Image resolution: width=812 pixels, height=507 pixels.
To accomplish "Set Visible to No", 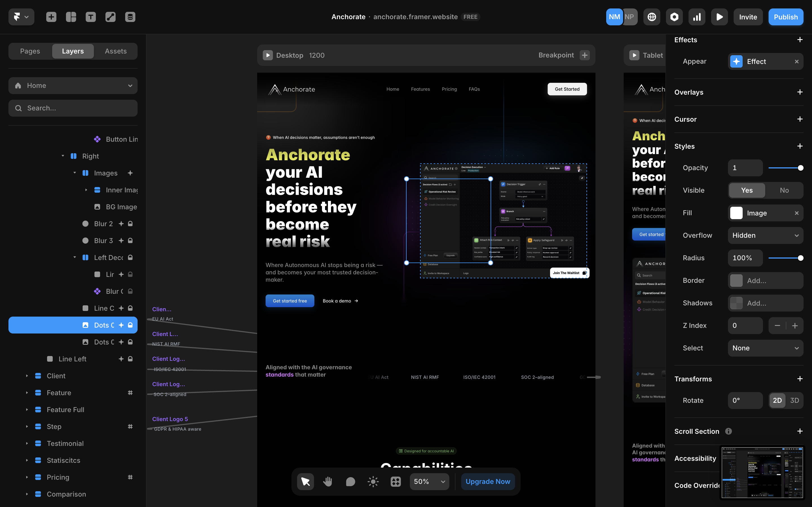I will point(784,190).
